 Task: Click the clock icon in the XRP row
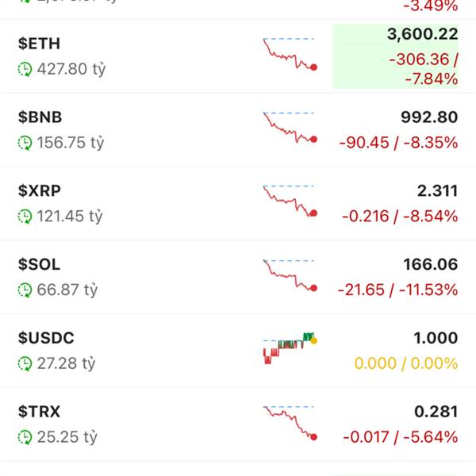(25, 216)
